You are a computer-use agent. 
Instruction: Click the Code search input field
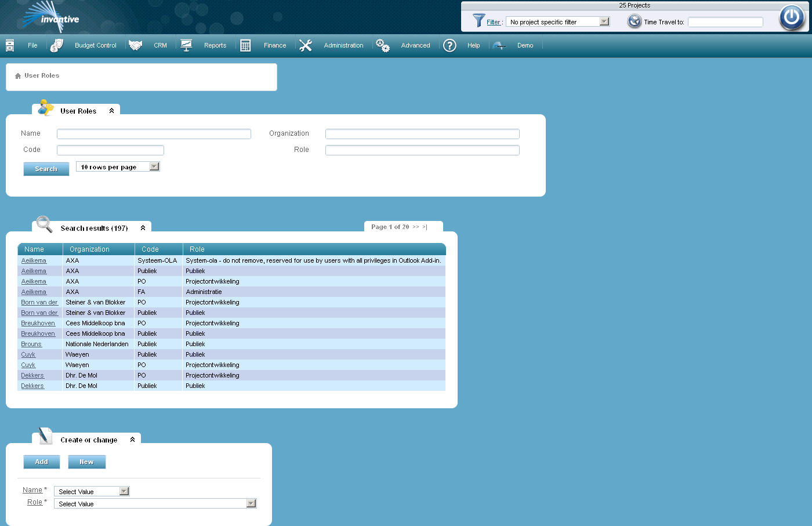[110, 150]
